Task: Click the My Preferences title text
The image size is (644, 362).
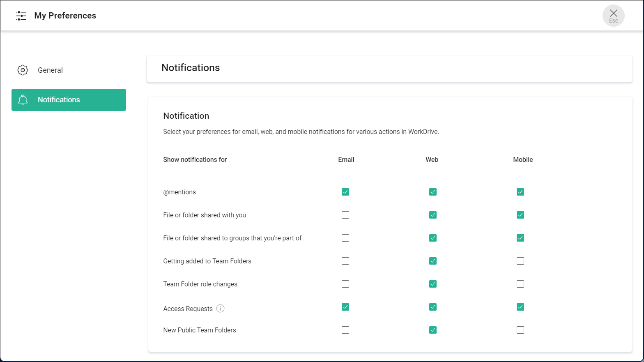Action: tap(65, 16)
